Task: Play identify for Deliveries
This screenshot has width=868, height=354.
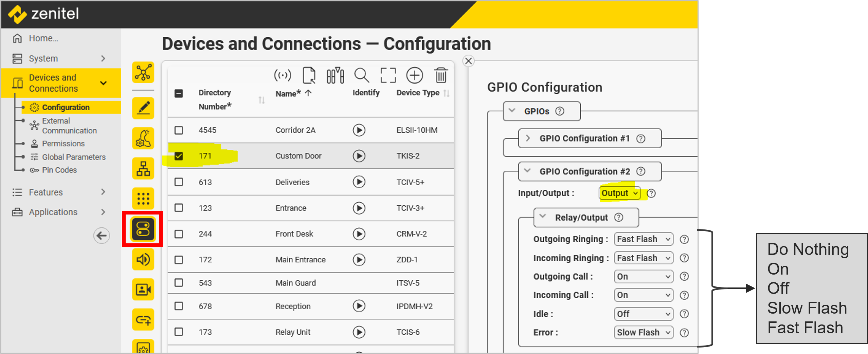Action: (x=359, y=182)
